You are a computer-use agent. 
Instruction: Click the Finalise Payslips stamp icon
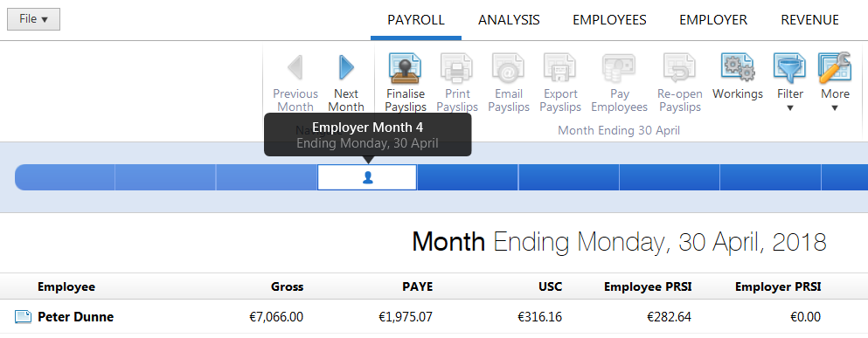(x=406, y=68)
